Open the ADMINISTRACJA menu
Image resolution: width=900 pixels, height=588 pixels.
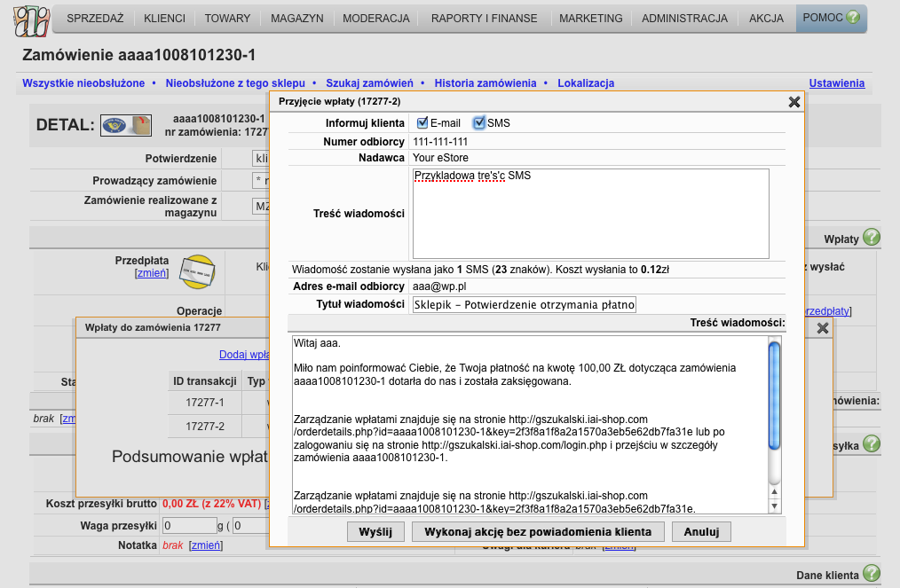[x=684, y=19]
